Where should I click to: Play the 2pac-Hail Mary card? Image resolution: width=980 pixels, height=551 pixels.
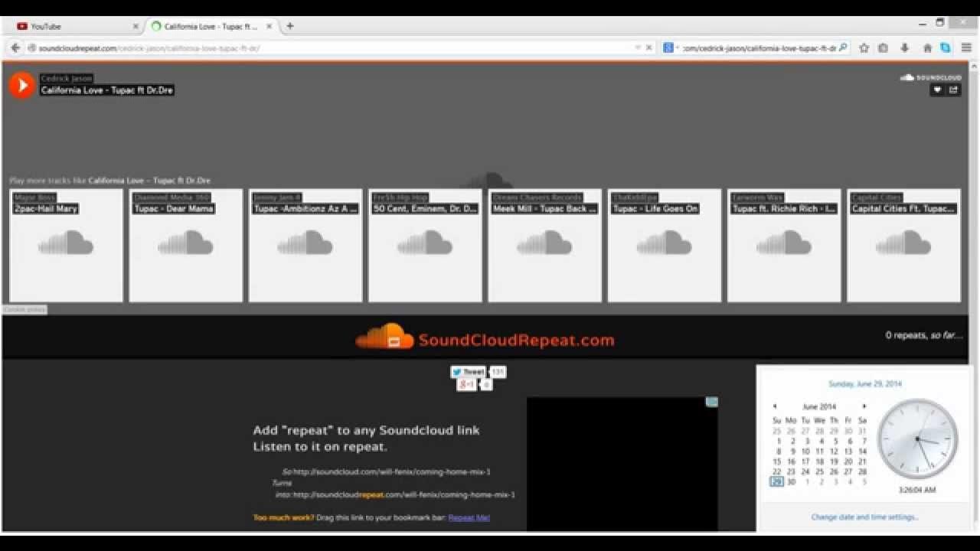click(x=66, y=246)
